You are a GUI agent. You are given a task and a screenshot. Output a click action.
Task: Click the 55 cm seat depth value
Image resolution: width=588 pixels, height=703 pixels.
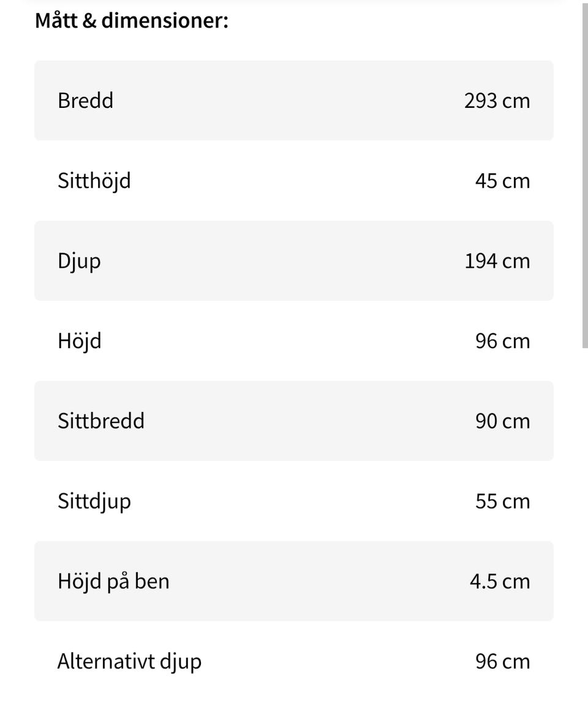(502, 501)
